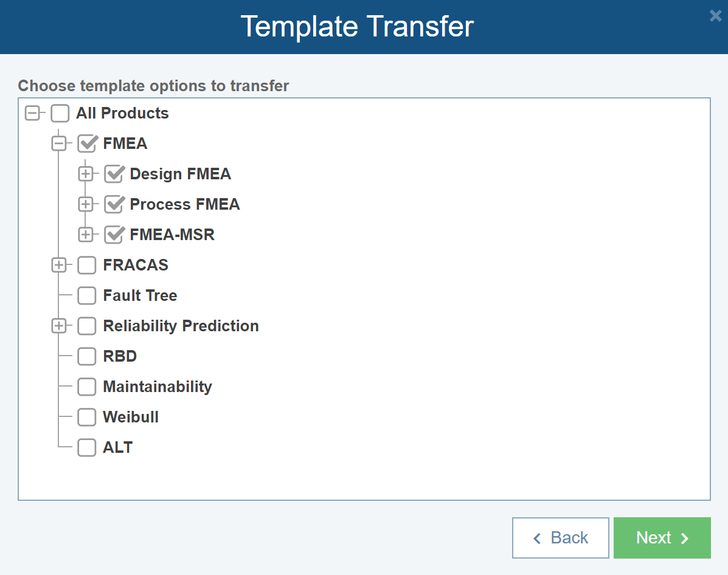Screen dimensions: 728x575
Task: Check the Maintainability checkbox
Action: point(87,387)
